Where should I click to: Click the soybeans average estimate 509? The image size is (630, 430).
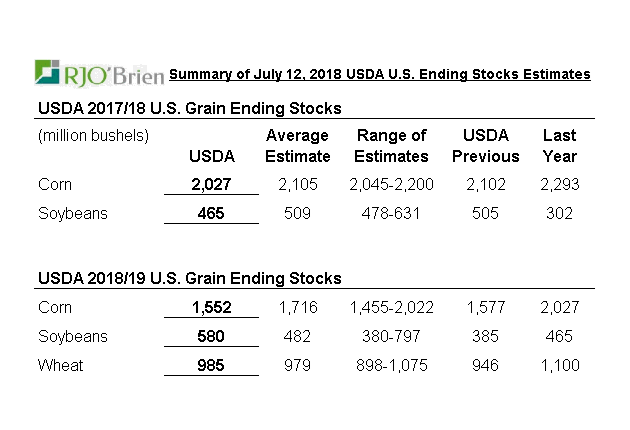[297, 213]
